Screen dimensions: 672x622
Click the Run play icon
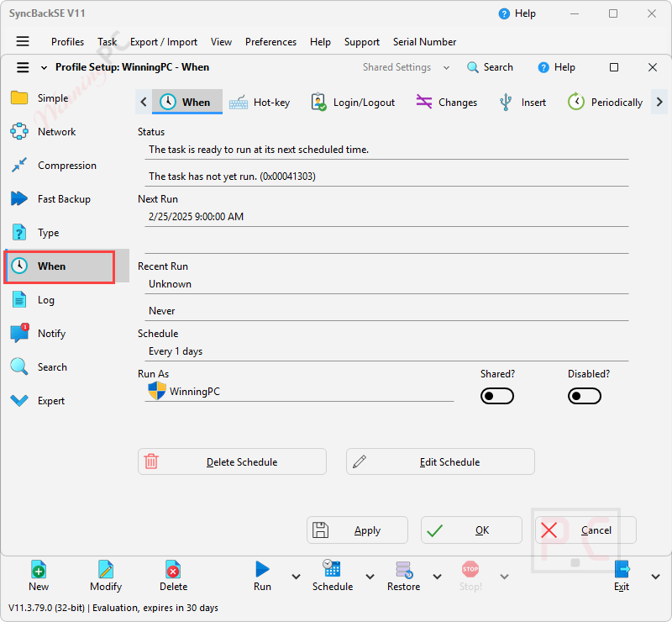tap(262, 570)
